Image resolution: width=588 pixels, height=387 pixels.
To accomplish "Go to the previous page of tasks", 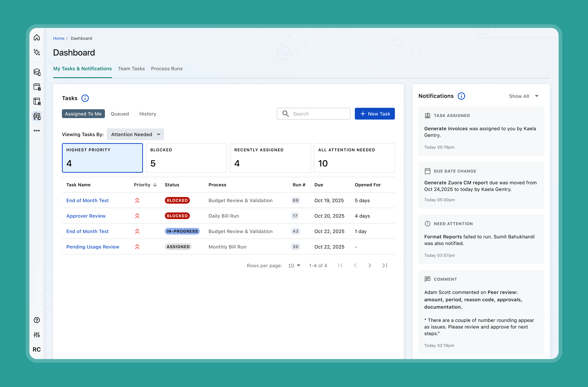I will point(355,265).
